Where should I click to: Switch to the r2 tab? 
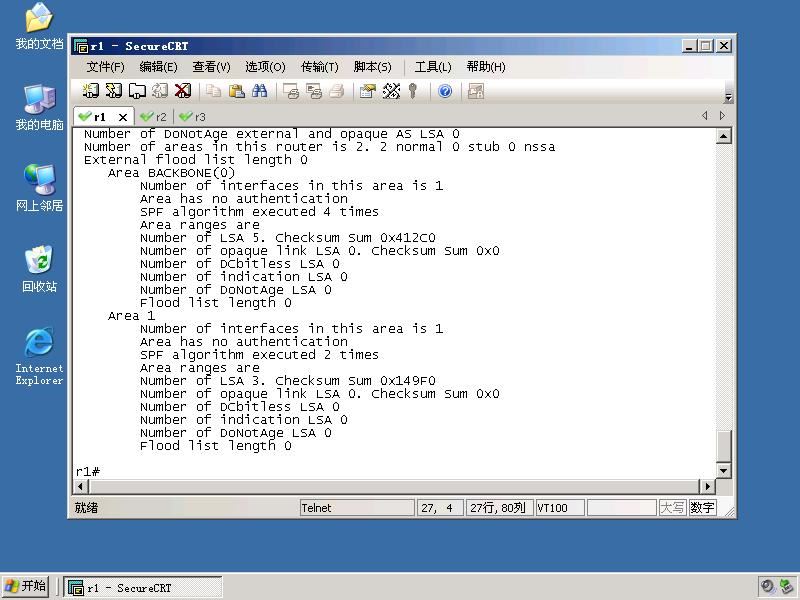tap(154, 117)
